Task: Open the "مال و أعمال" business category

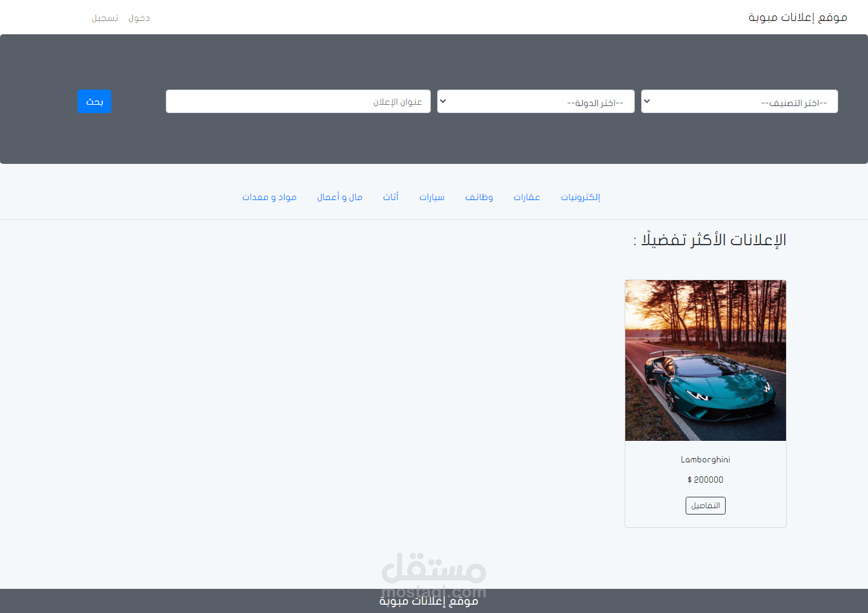Action: (x=340, y=197)
